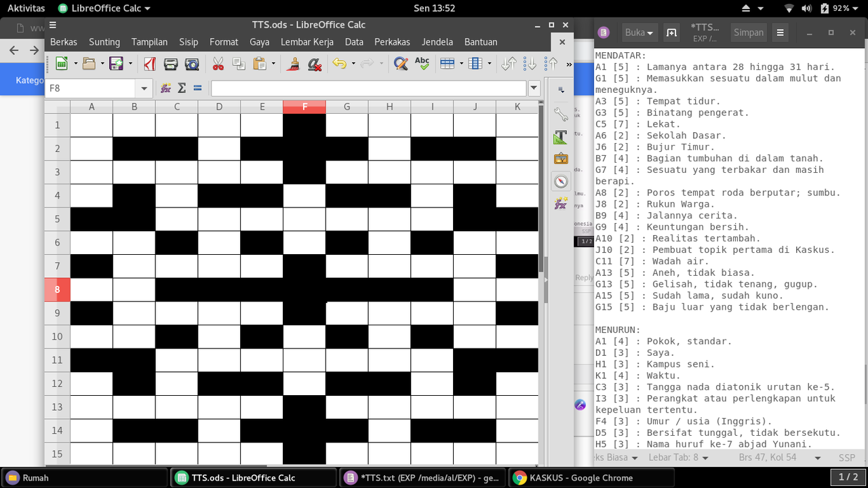Screen dimensions: 868x488
Task: Click the Buka button in gedit
Action: pyautogui.click(x=639, y=33)
